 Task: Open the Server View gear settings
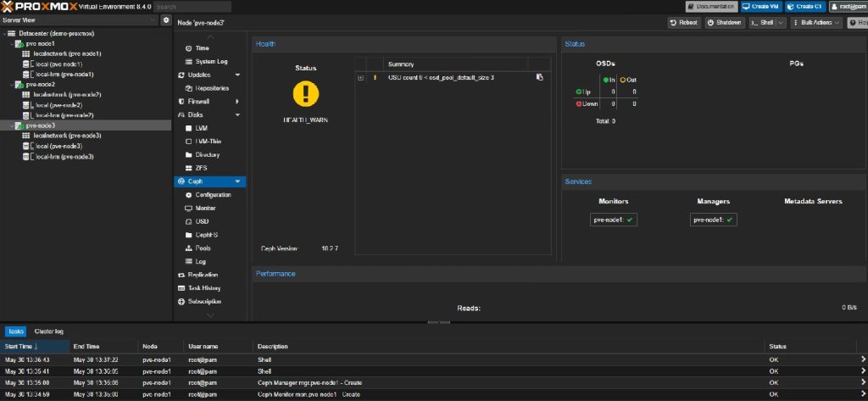pos(166,20)
